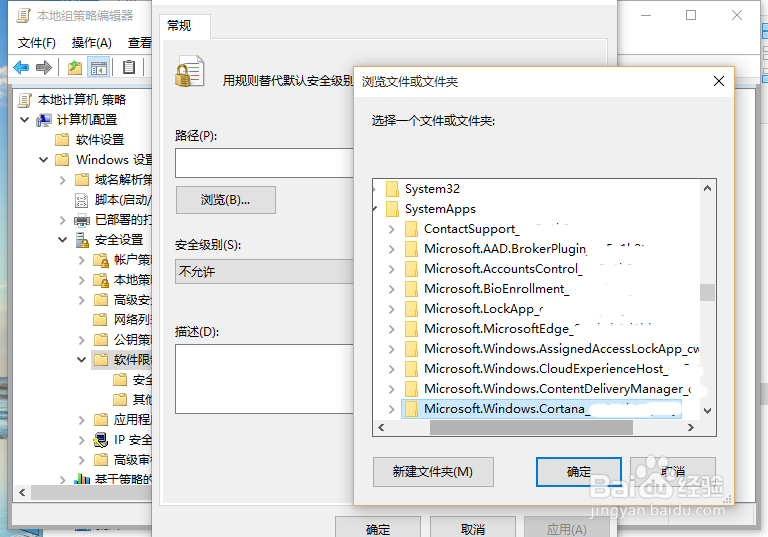Click the 公钥策略 folder icon
This screenshot has height=537, width=768.
pyautogui.click(x=100, y=340)
